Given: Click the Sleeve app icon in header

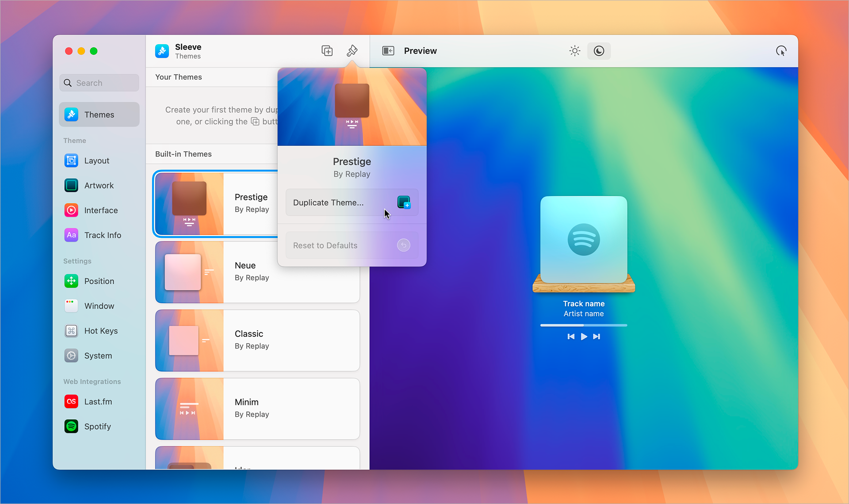Looking at the screenshot, I should click(162, 51).
